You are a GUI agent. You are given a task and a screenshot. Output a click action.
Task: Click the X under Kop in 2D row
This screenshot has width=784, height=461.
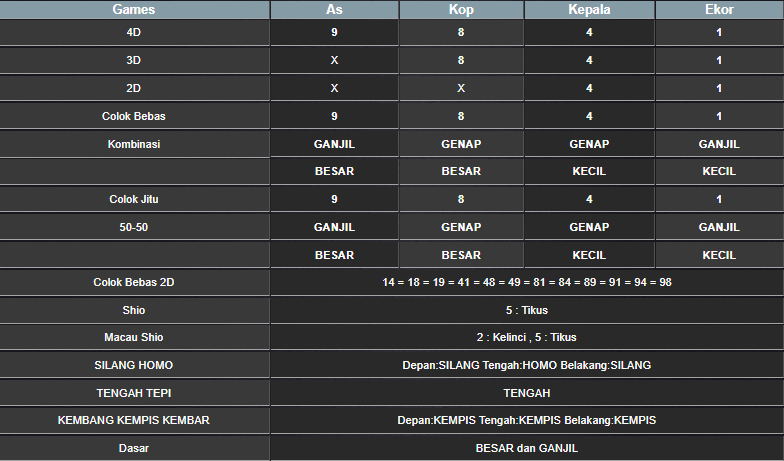pyautogui.click(x=461, y=88)
